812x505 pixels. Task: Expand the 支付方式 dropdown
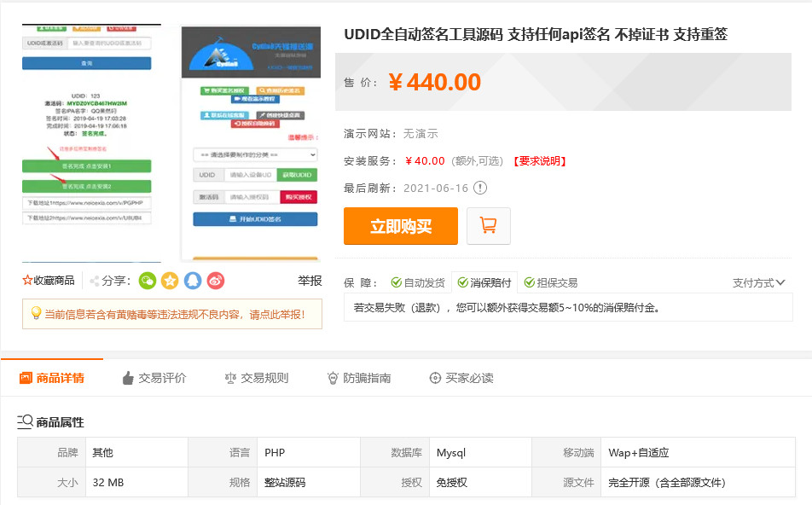point(758,283)
